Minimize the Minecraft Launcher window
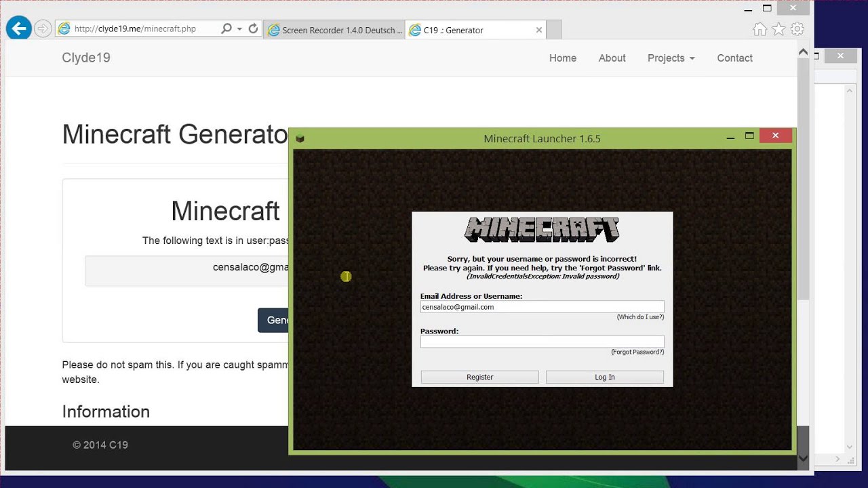 pos(730,138)
